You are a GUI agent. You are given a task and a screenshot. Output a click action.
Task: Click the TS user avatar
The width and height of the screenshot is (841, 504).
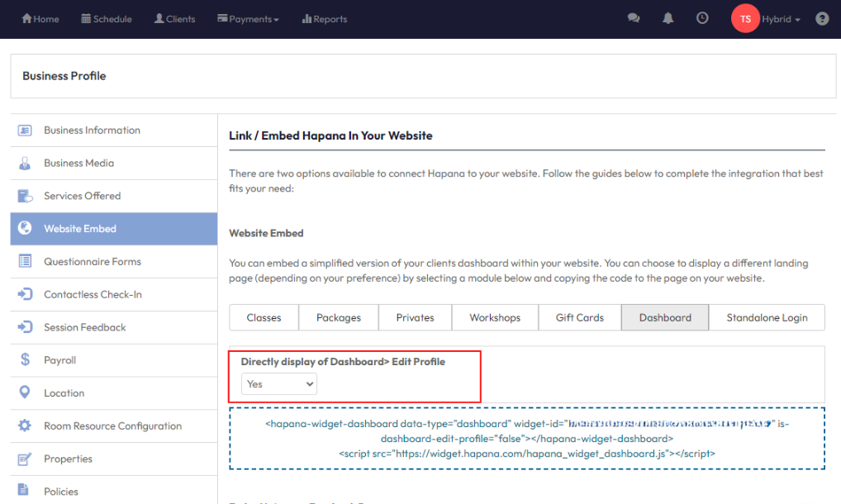[745, 19]
